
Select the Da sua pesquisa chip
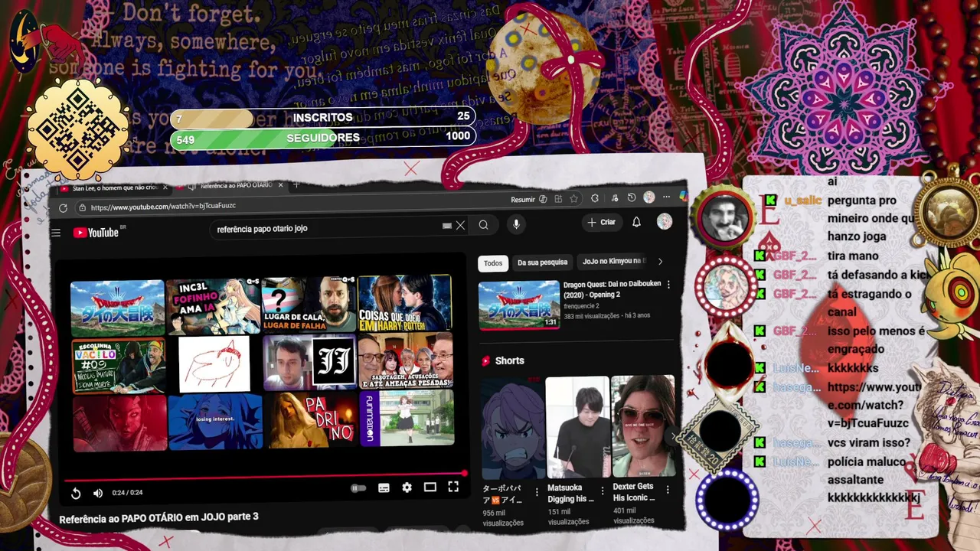coord(542,262)
